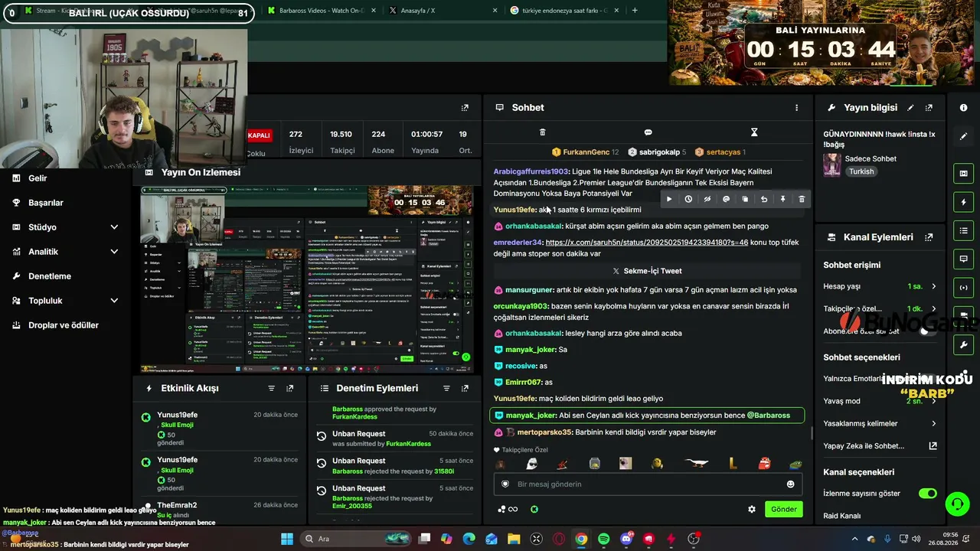Open Yapay Zeka ile Sohbet external link

click(933, 446)
